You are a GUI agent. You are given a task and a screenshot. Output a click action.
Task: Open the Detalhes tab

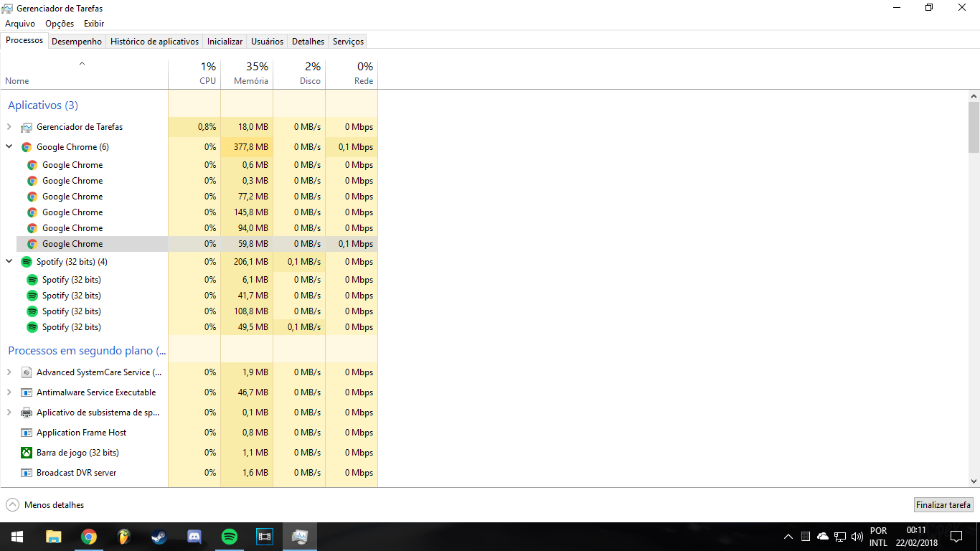pyautogui.click(x=308, y=42)
